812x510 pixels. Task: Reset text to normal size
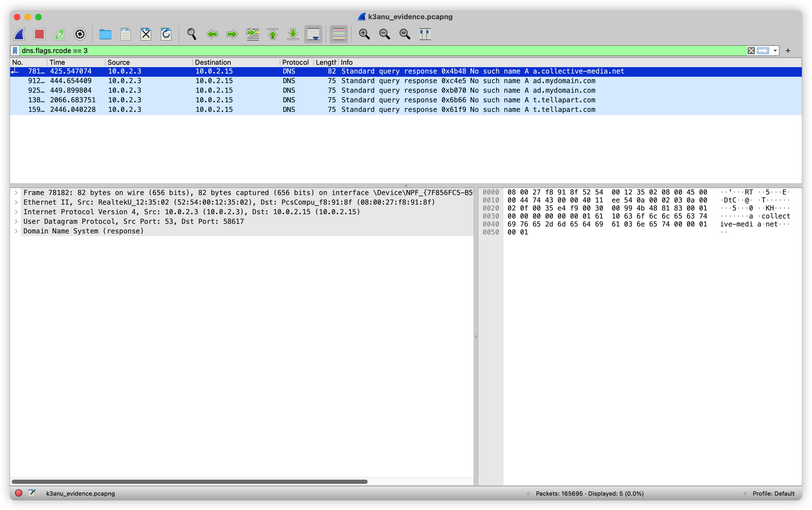point(405,34)
